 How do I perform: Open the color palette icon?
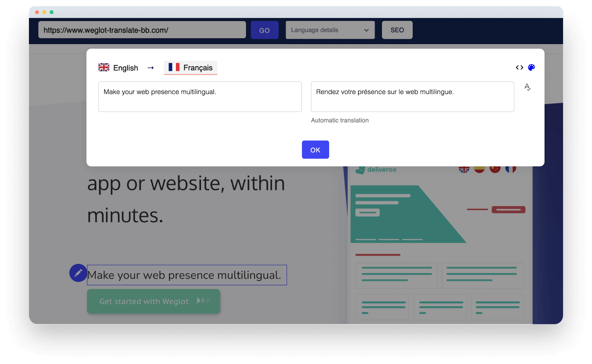[532, 67]
